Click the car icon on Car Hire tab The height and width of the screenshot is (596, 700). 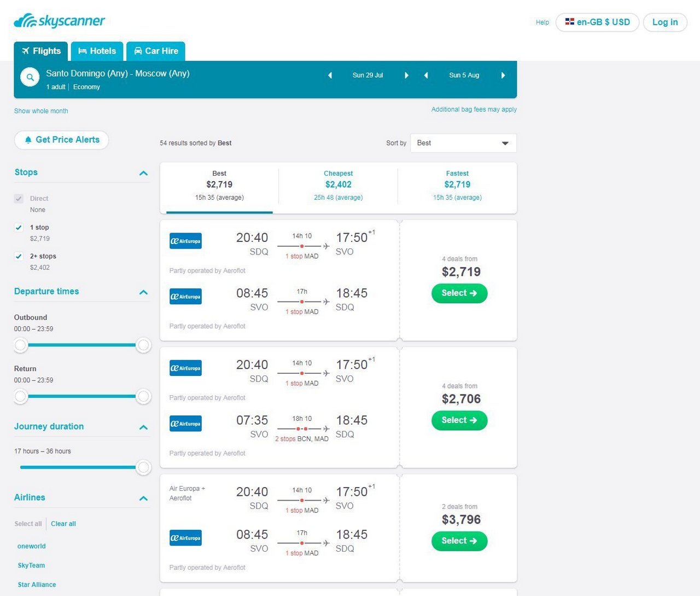138,51
